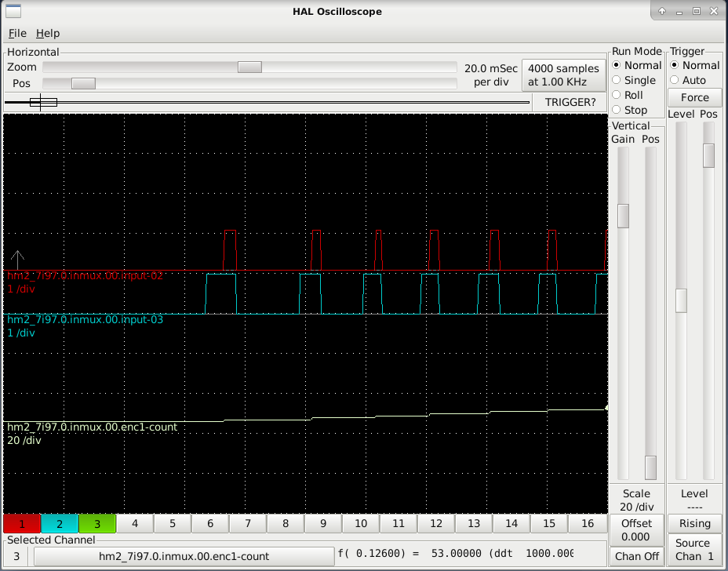Click the Chan Off button
728x571 pixels.
tap(636, 556)
